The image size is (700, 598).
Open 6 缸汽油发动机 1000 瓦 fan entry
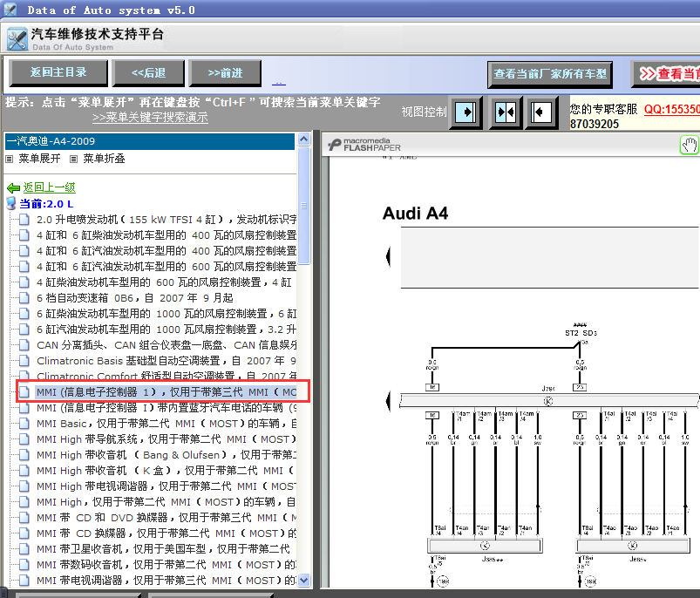(167, 330)
